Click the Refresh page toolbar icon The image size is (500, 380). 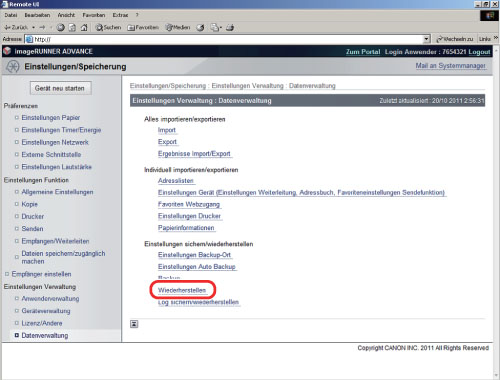[72, 28]
